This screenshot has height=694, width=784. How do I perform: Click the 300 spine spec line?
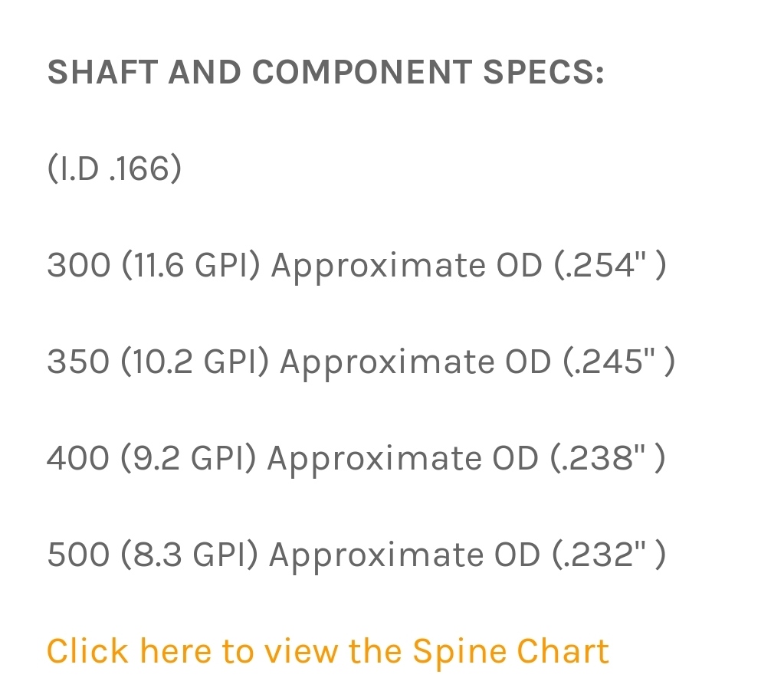[356, 266]
